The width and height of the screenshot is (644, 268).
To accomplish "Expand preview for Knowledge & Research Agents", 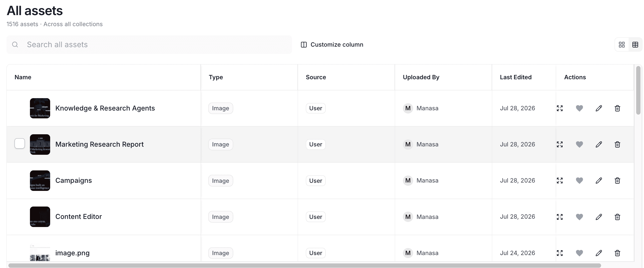I will [x=560, y=108].
